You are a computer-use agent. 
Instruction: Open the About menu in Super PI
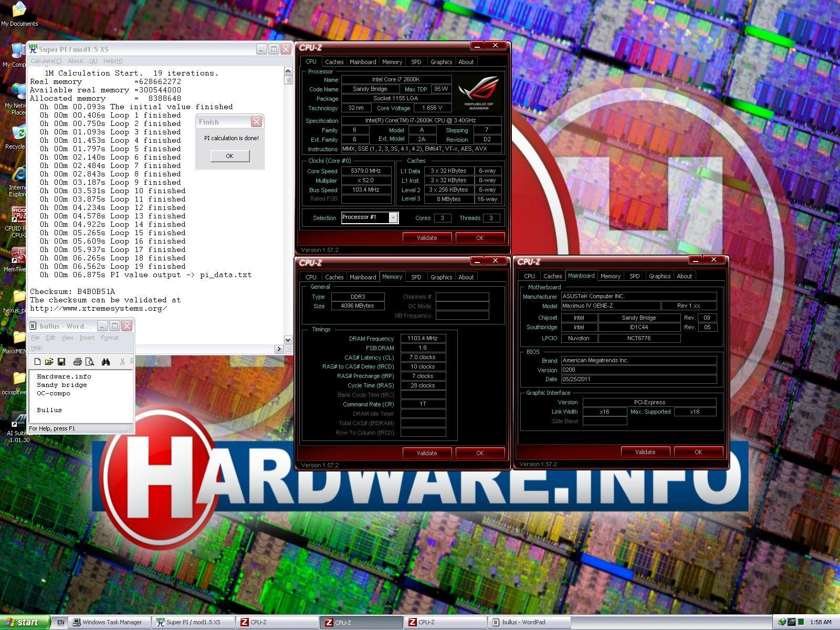coord(82,61)
